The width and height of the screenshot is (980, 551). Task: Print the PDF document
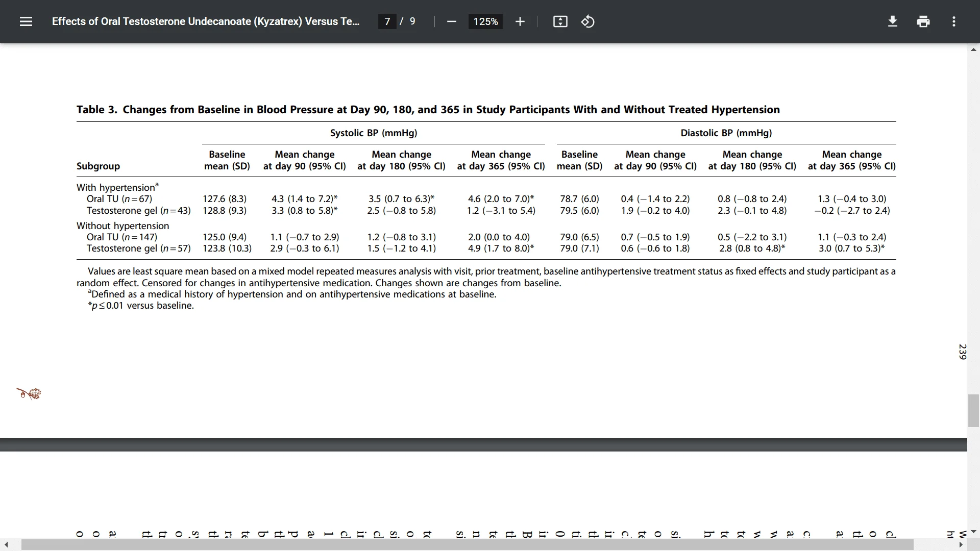point(923,21)
